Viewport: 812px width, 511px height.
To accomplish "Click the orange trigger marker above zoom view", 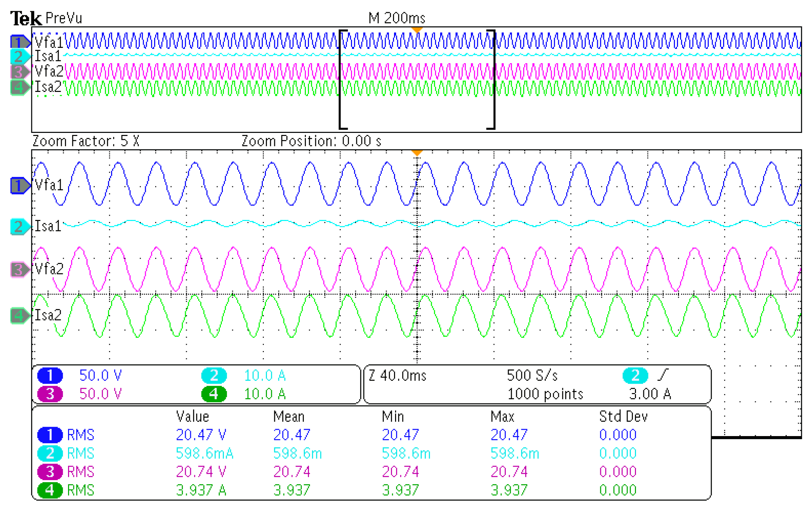I will tap(417, 153).
